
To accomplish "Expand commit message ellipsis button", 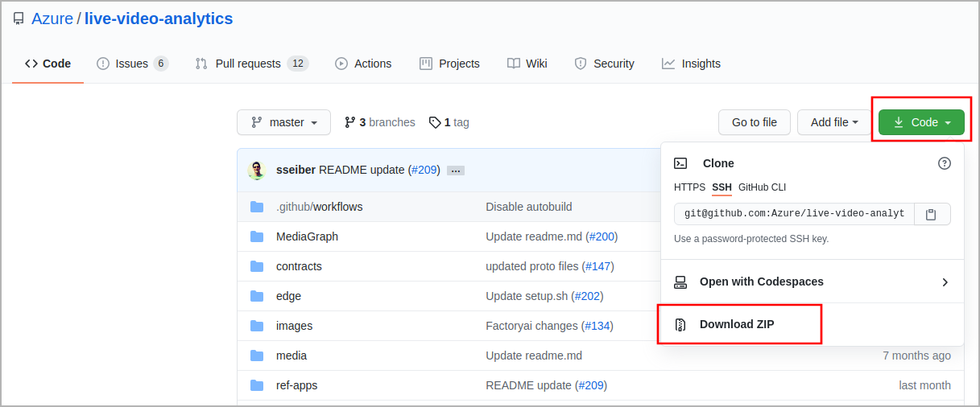I will coord(456,171).
